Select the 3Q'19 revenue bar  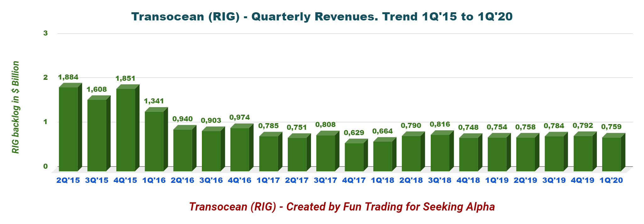[556, 151]
